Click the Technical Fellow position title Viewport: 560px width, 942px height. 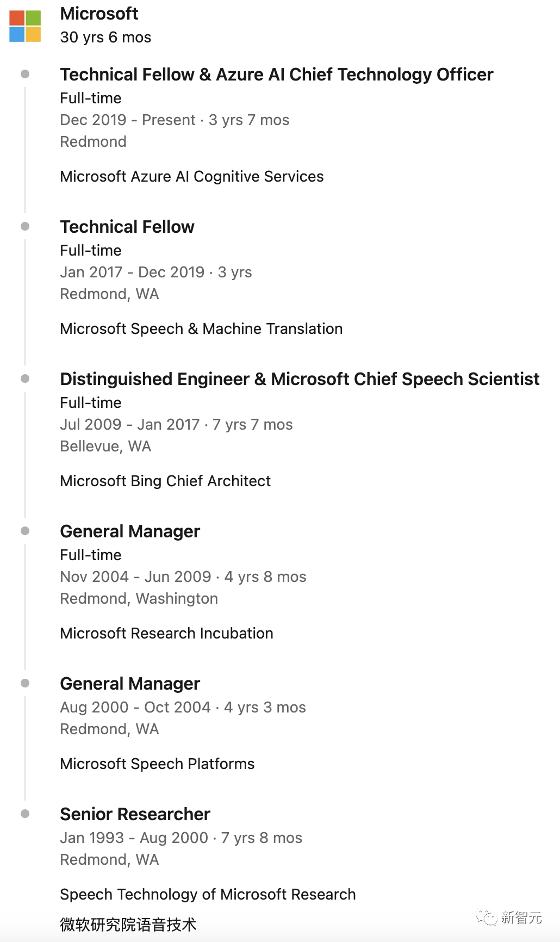[x=127, y=227]
